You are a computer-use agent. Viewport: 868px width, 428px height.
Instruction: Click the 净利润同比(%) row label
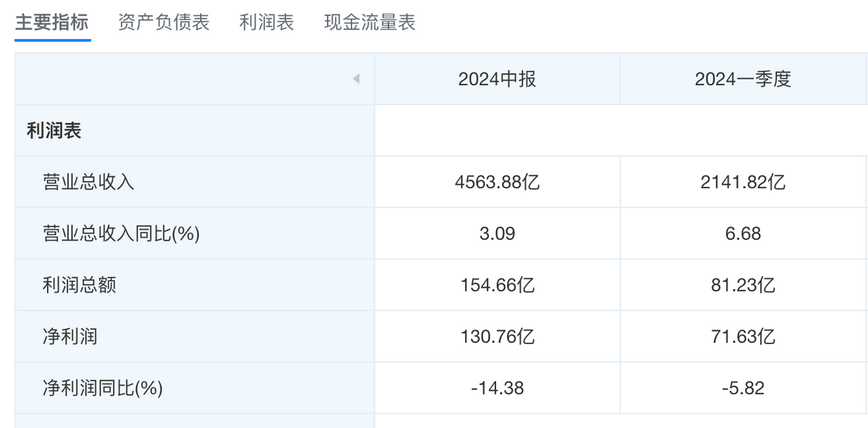tap(103, 388)
